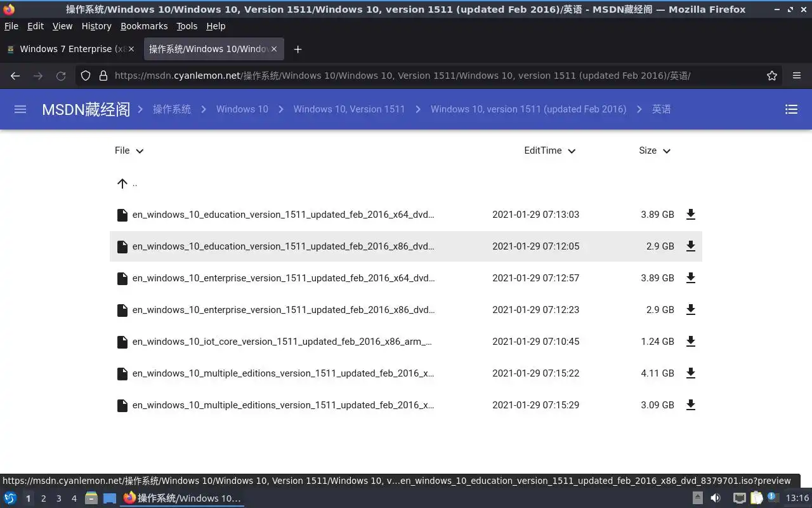Download the iot_core x86_arm file
The width and height of the screenshot is (812, 508).
(x=691, y=342)
